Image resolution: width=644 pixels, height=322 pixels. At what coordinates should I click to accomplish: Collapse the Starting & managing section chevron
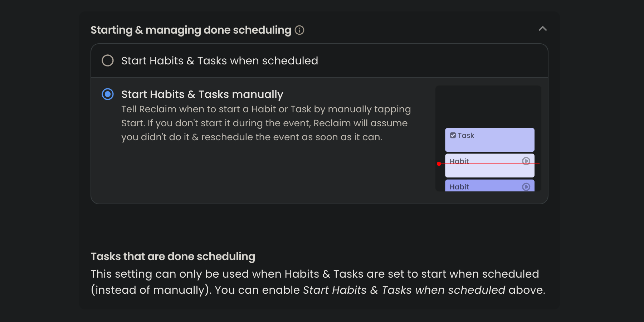coord(543,29)
